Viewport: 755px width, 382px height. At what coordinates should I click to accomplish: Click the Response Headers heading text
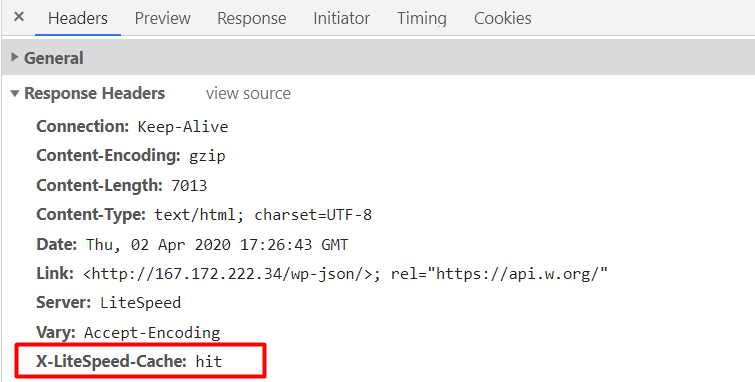pyautogui.click(x=95, y=93)
